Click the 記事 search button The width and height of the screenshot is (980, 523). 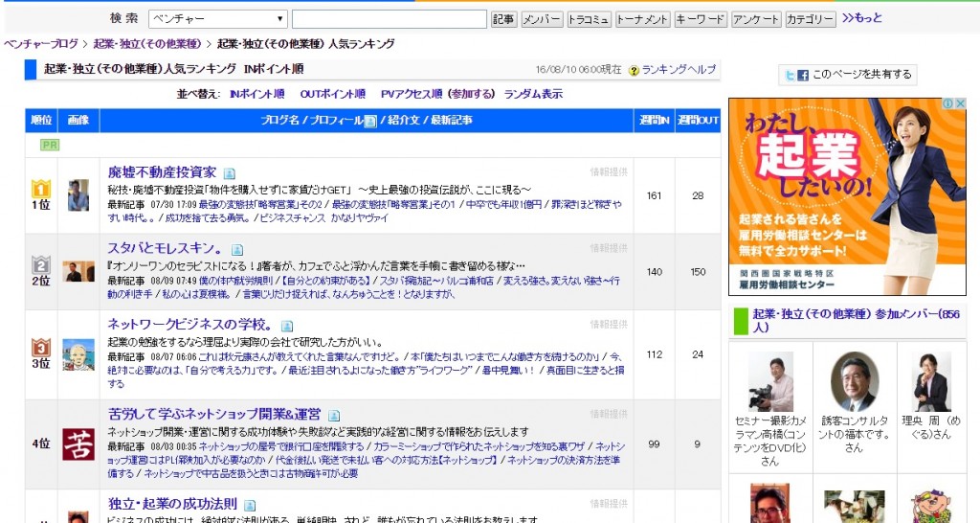coord(503,19)
